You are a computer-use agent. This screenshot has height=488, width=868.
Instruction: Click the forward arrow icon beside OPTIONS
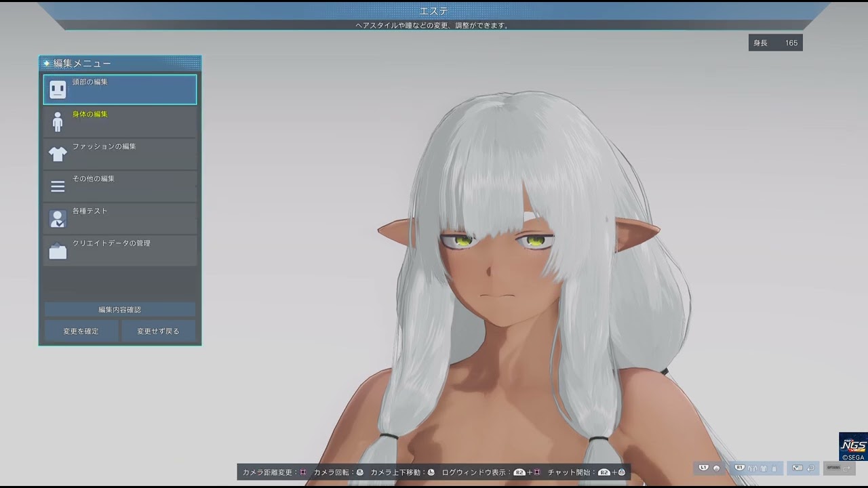pyautogui.click(x=847, y=468)
